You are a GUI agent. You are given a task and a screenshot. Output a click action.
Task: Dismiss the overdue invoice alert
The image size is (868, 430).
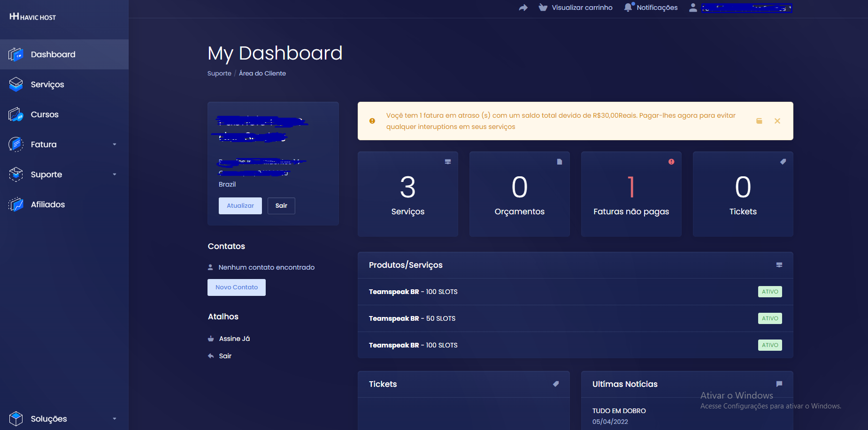point(777,121)
